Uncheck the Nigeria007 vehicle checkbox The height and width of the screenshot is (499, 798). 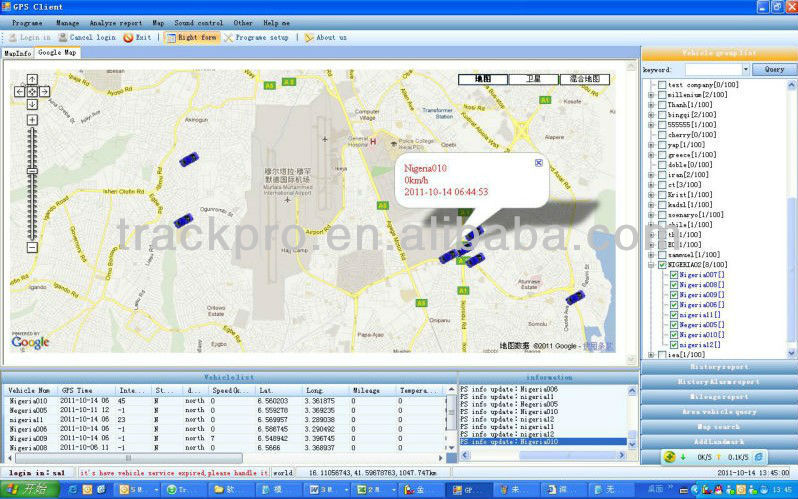[x=674, y=275]
